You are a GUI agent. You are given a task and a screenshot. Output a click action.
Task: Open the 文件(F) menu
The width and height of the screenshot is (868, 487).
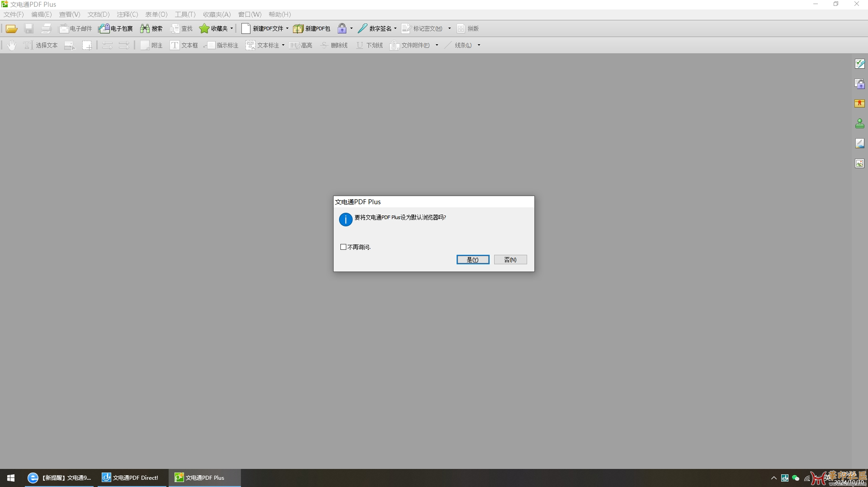(14, 14)
